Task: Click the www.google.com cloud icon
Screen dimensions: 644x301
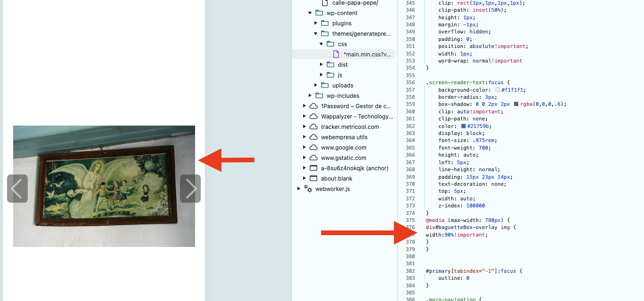Action: tap(314, 148)
